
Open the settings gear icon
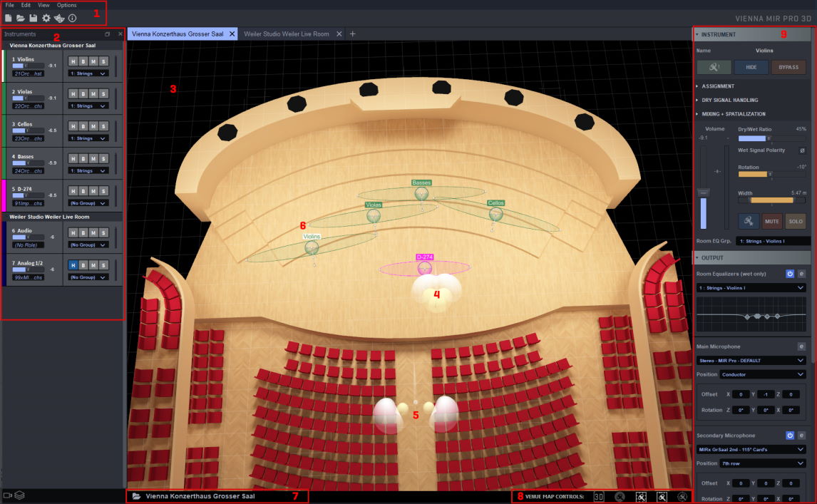(46, 19)
